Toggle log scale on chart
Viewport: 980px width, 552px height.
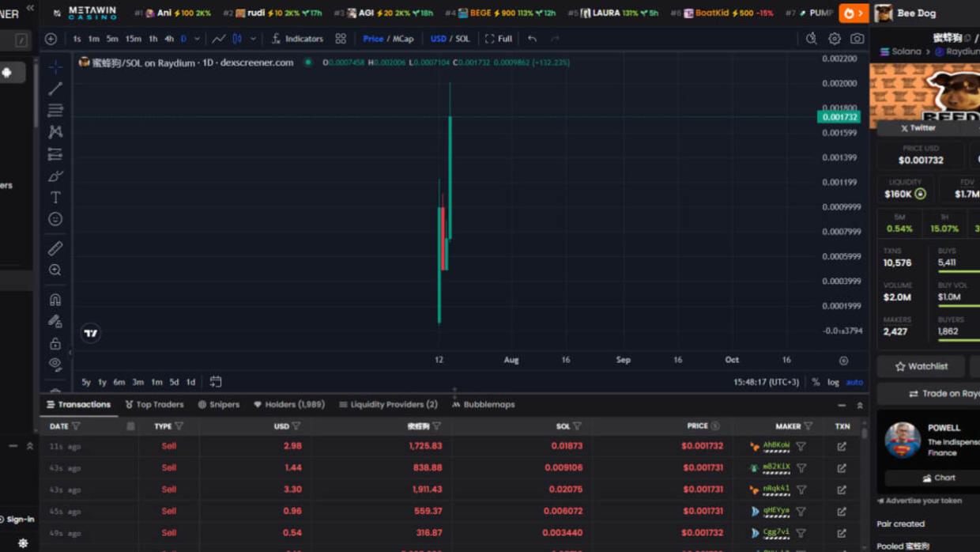pos(833,382)
